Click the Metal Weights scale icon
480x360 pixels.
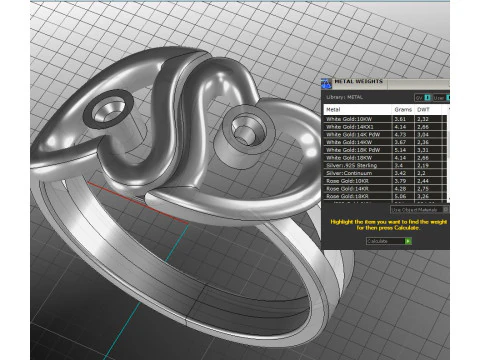327,84
